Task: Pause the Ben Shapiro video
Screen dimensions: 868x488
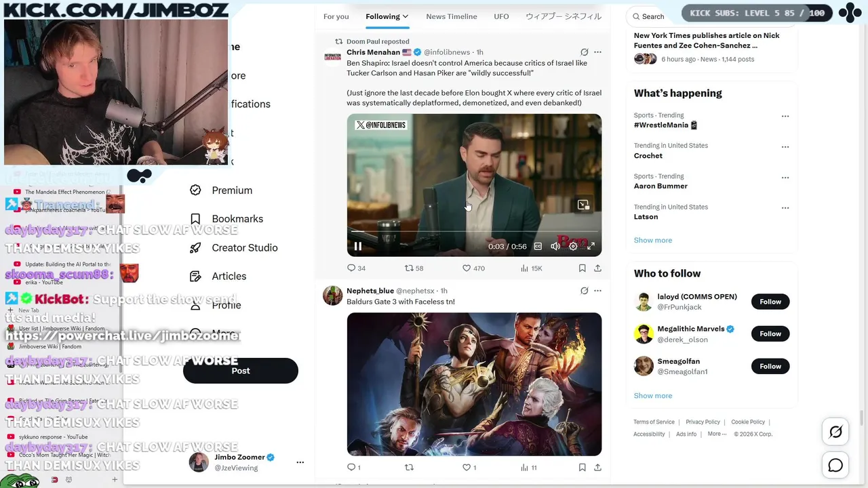Action: pyautogui.click(x=358, y=247)
